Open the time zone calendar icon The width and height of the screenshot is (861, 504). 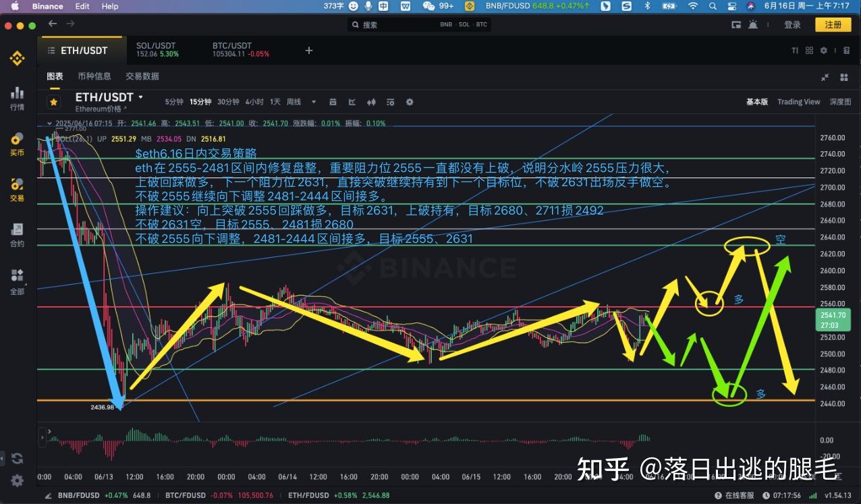tap(333, 103)
